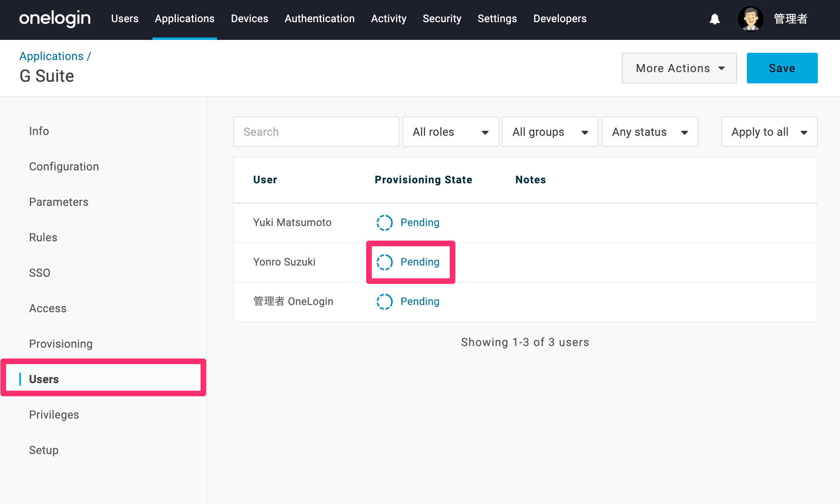This screenshot has width=840, height=504.
Task: Switch to the Parameters tab
Action: (x=58, y=202)
